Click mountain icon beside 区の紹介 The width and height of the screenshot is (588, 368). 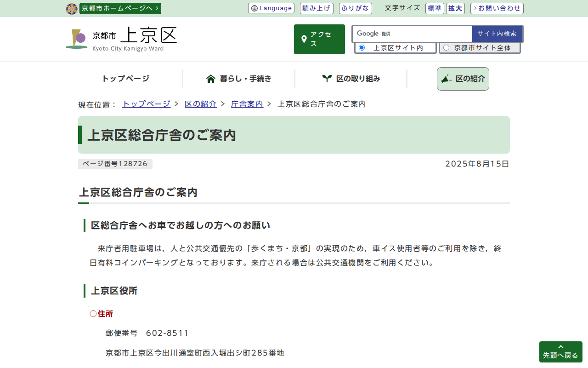447,79
